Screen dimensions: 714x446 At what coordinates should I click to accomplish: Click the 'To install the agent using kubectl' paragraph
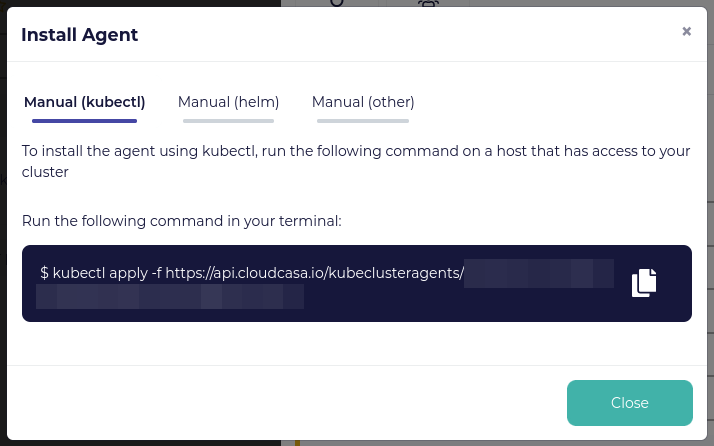click(x=356, y=161)
